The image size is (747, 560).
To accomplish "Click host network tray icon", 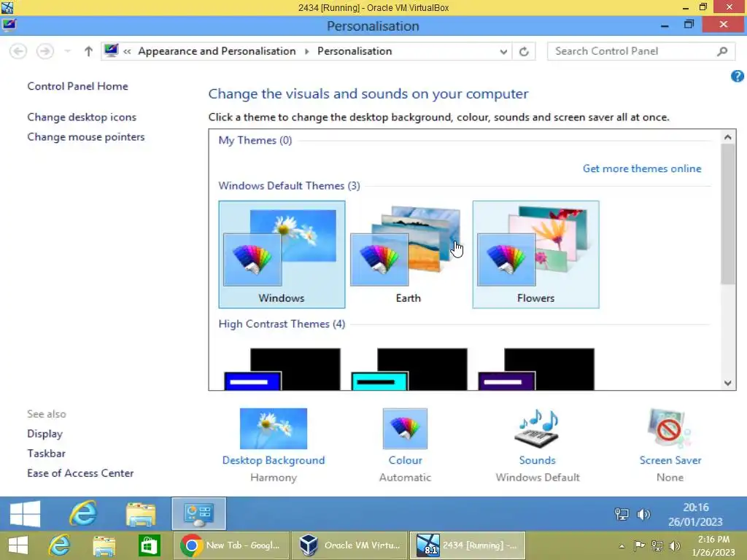I will (657, 546).
